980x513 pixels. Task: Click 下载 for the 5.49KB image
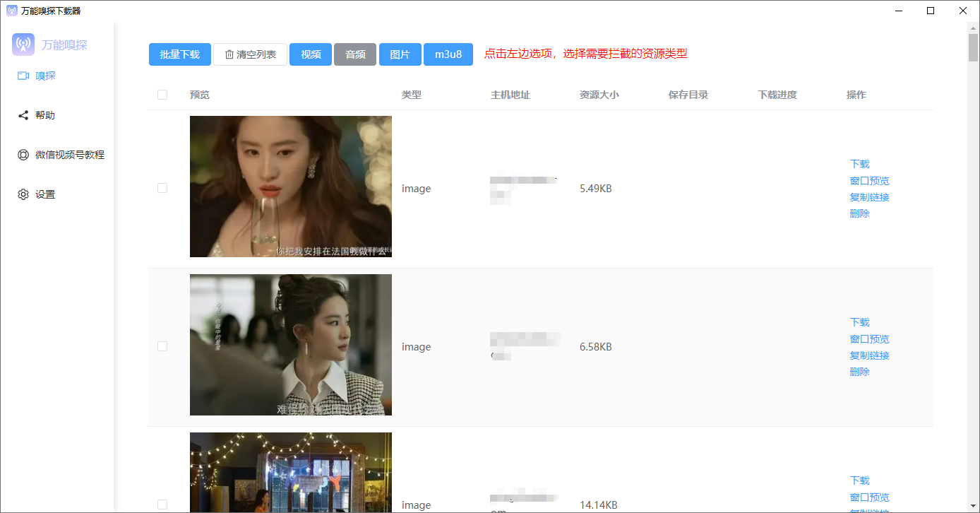(860, 164)
